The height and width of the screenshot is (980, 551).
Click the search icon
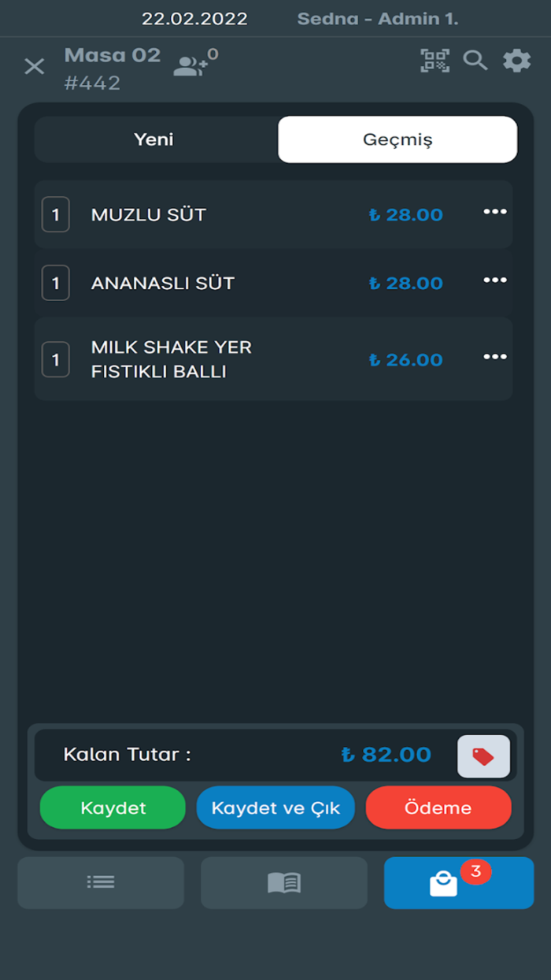(475, 60)
